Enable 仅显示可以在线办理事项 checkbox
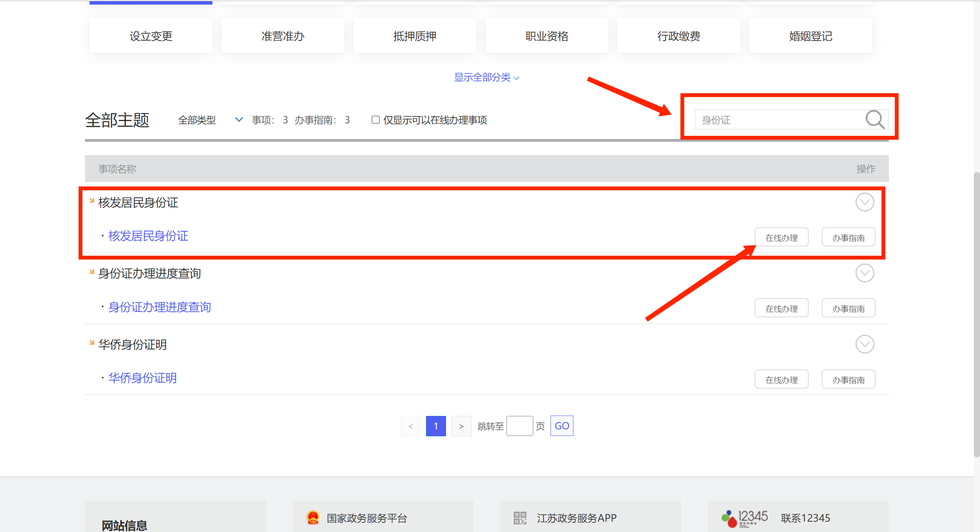Screen dimensions: 980x532 (x=376, y=120)
